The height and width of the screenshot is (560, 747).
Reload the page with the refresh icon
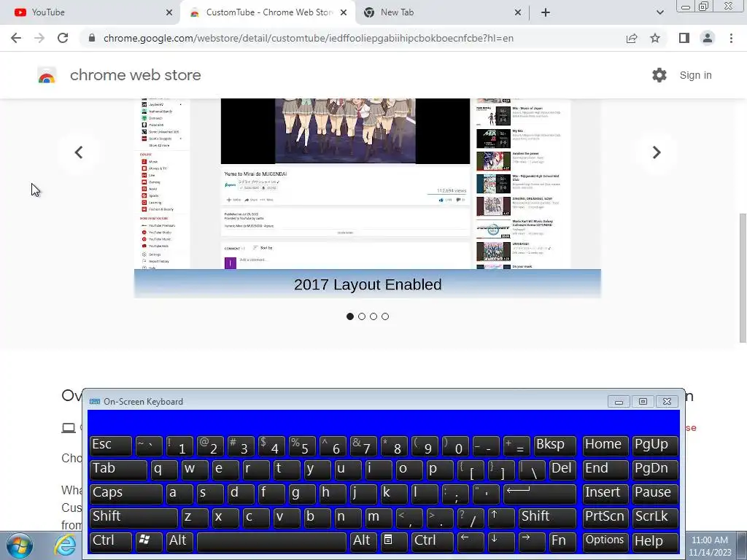click(63, 38)
